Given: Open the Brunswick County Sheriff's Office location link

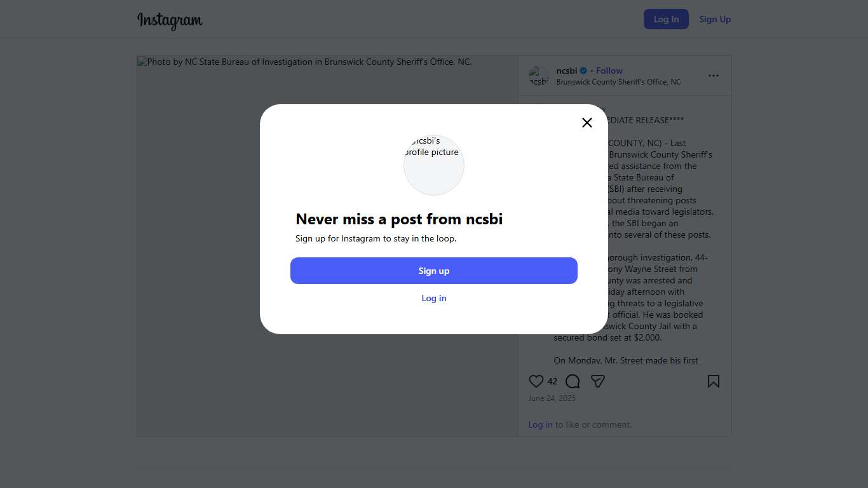Looking at the screenshot, I should (618, 82).
